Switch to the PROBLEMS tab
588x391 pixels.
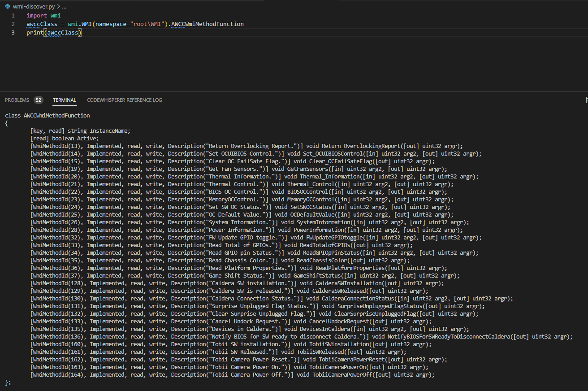(17, 100)
